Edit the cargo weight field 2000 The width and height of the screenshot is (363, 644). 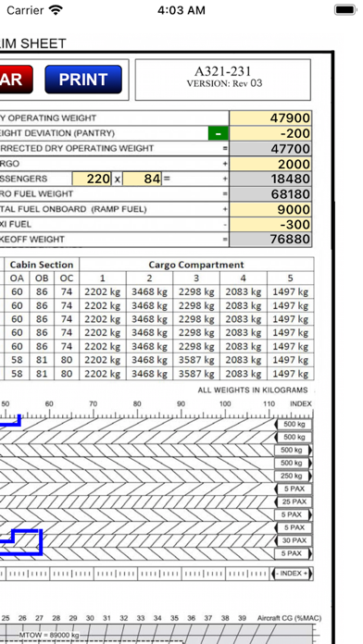click(270, 164)
